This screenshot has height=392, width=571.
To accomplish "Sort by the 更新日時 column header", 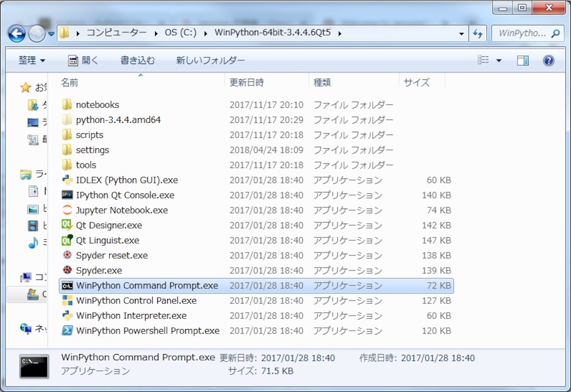I will pos(246,83).
